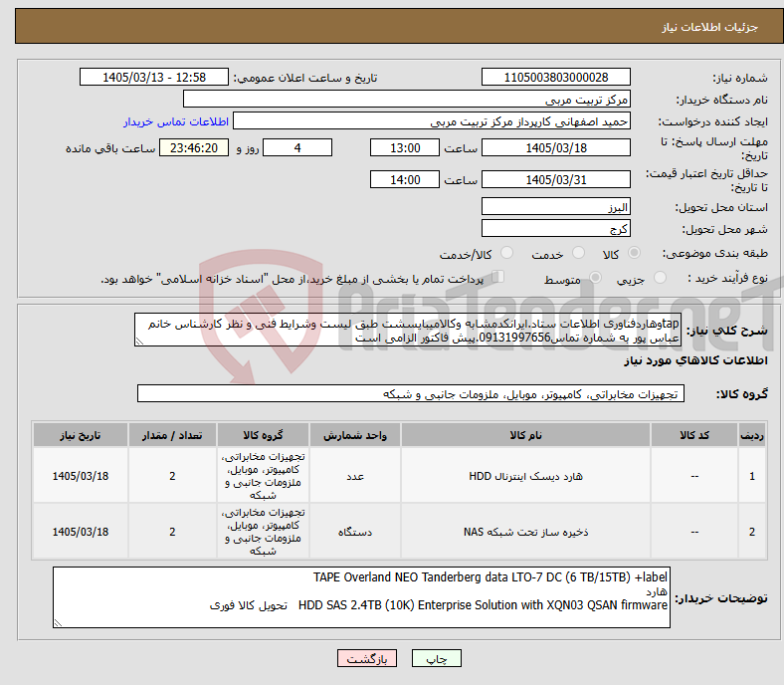Click the remaining time field 23:46:20

click(194, 148)
